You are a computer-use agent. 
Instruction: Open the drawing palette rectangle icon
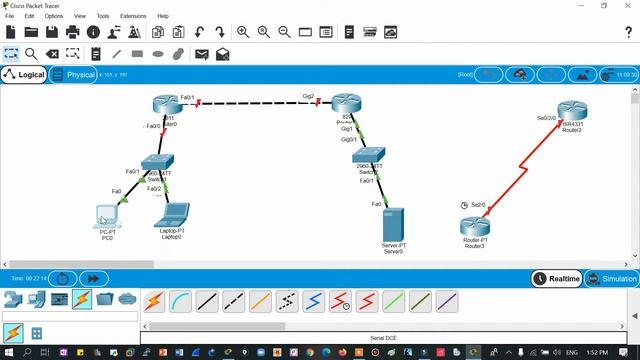click(x=305, y=32)
